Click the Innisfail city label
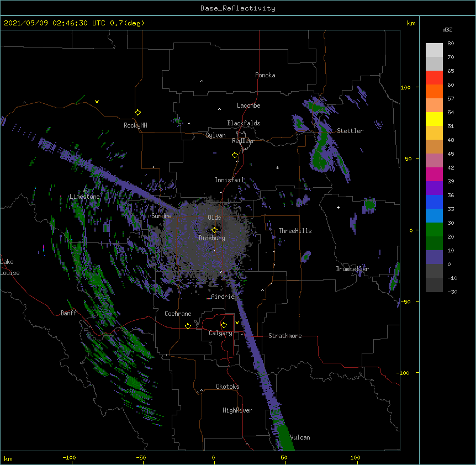This screenshot has width=476, height=465. point(230,180)
